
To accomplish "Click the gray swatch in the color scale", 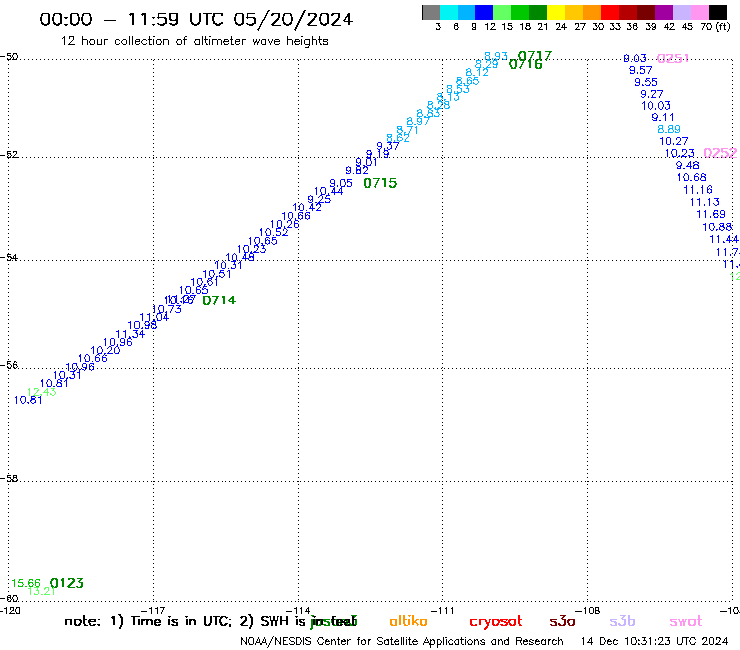I will pos(431,12).
